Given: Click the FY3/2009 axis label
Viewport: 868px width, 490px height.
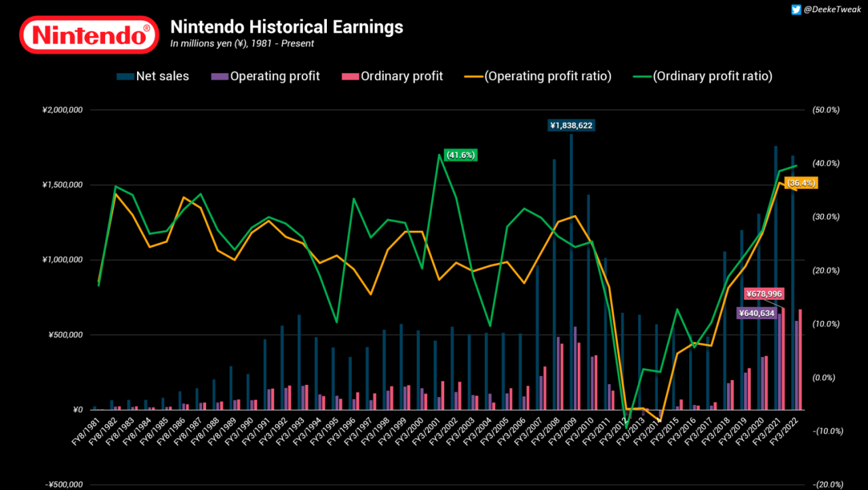Looking at the screenshot, I should coord(562,432).
